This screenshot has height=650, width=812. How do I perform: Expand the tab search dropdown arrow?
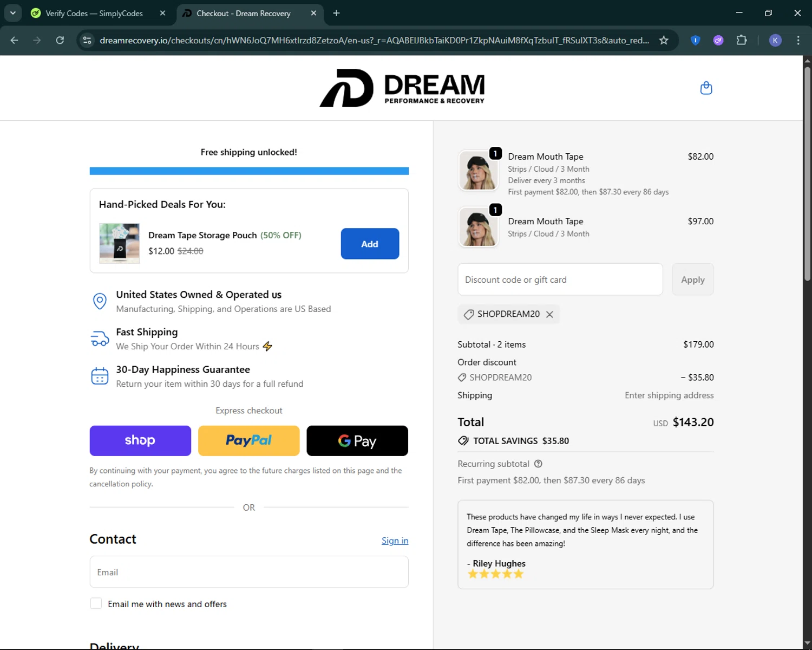pyautogui.click(x=12, y=13)
